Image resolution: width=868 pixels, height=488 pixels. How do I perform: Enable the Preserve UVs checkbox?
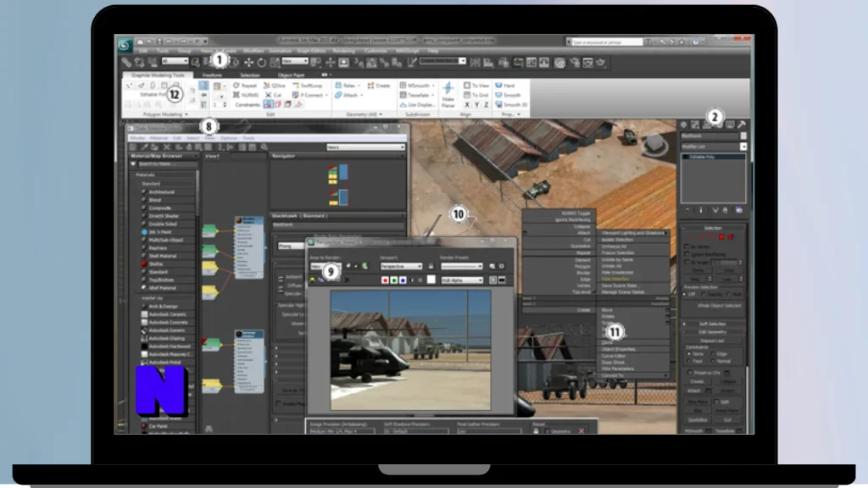(690, 373)
